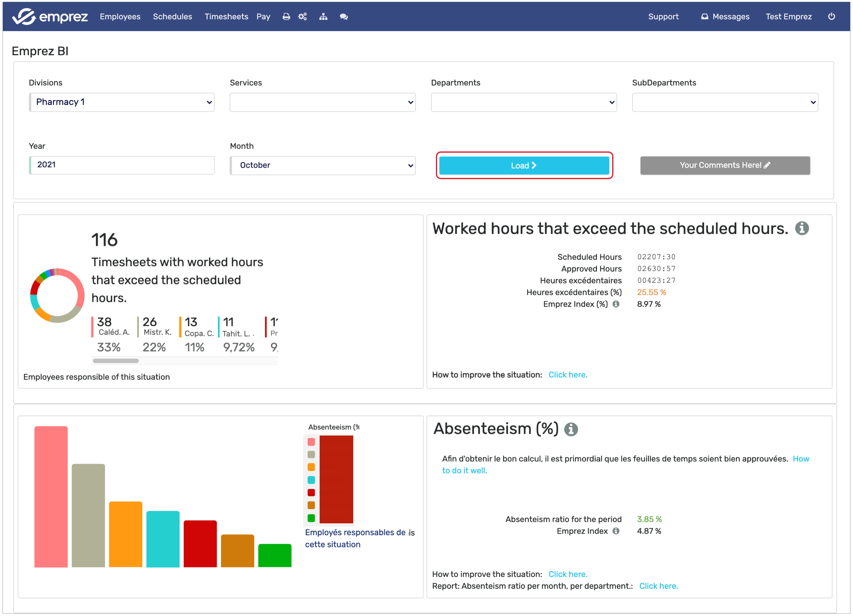This screenshot has width=853, height=616.
Task: Open the chat bubbles icon
Action: tap(344, 16)
